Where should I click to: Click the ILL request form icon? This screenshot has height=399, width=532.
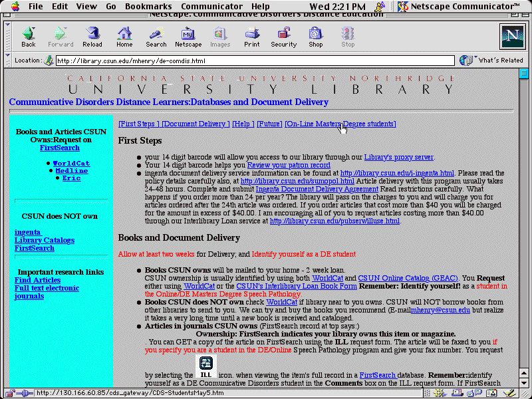click(206, 367)
